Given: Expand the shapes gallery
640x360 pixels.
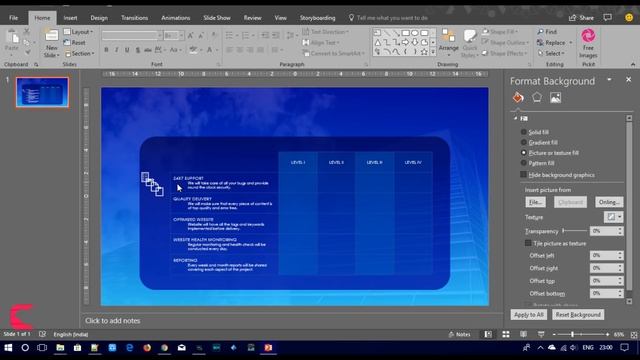Looking at the screenshot, I should [433, 52].
